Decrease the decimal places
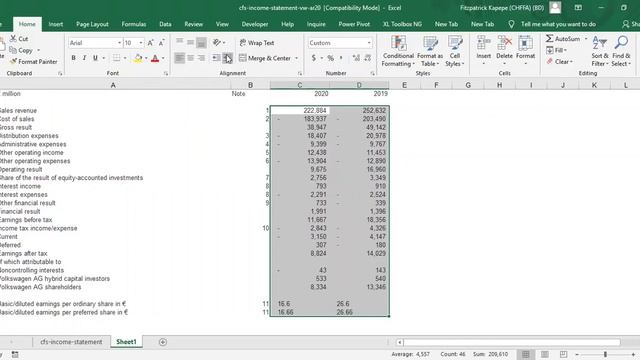Screen dimensions: 640x360 (x=368, y=58)
